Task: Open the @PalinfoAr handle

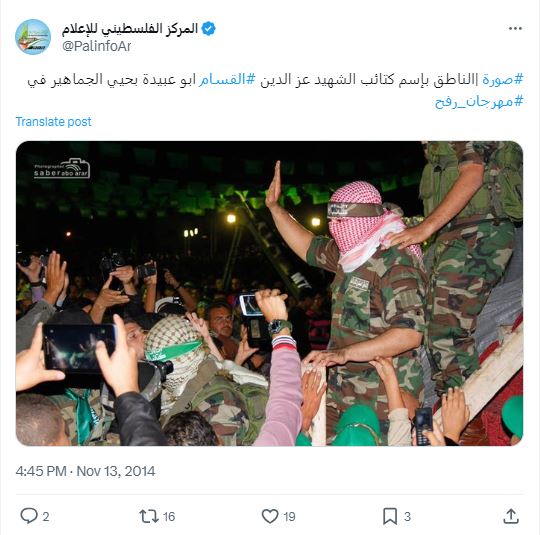Action: [x=97, y=46]
